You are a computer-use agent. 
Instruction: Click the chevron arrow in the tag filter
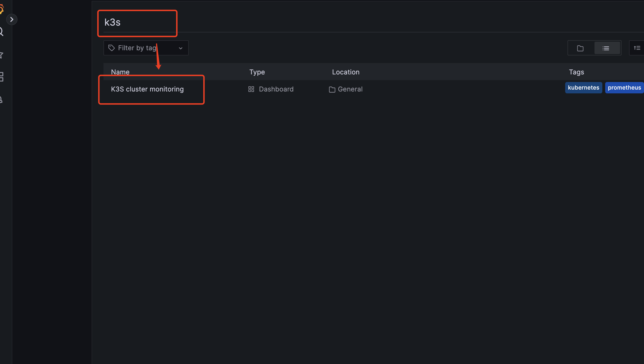point(180,48)
